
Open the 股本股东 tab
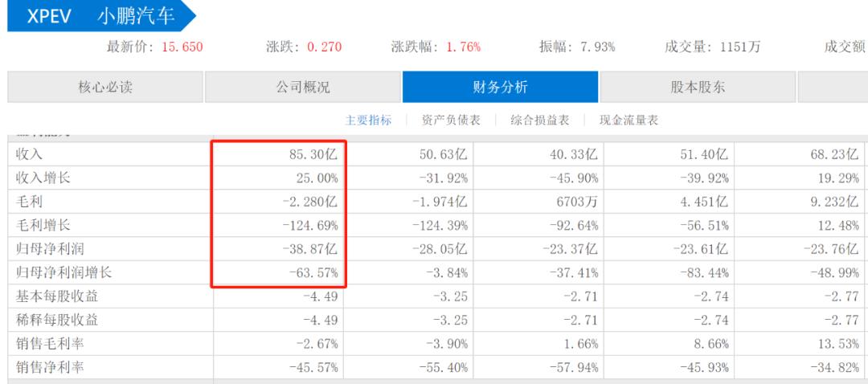click(698, 88)
